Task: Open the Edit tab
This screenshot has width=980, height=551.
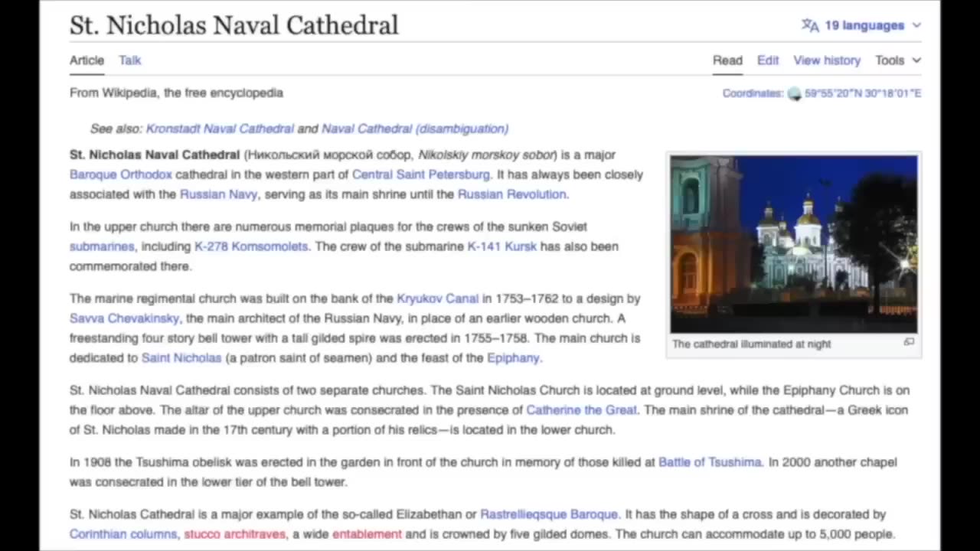Action: point(768,60)
